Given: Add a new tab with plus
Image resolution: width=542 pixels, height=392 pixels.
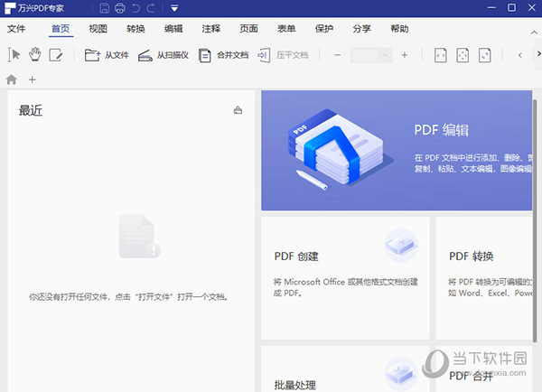Looking at the screenshot, I should pos(33,79).
